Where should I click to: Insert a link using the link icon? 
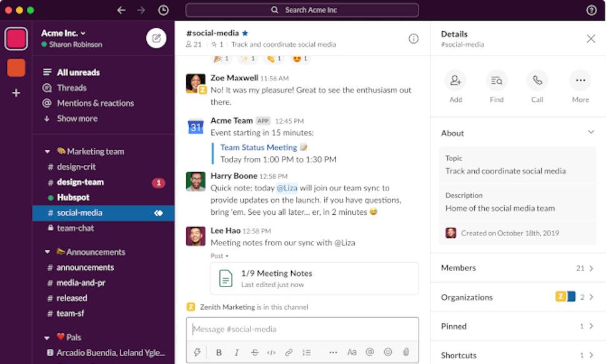pos(289,352)
